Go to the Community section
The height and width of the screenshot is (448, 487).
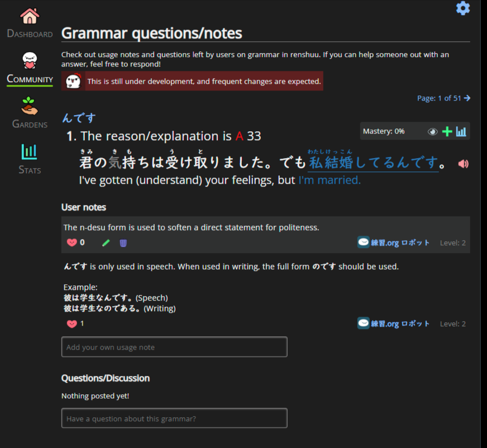[x=30, y=68]
